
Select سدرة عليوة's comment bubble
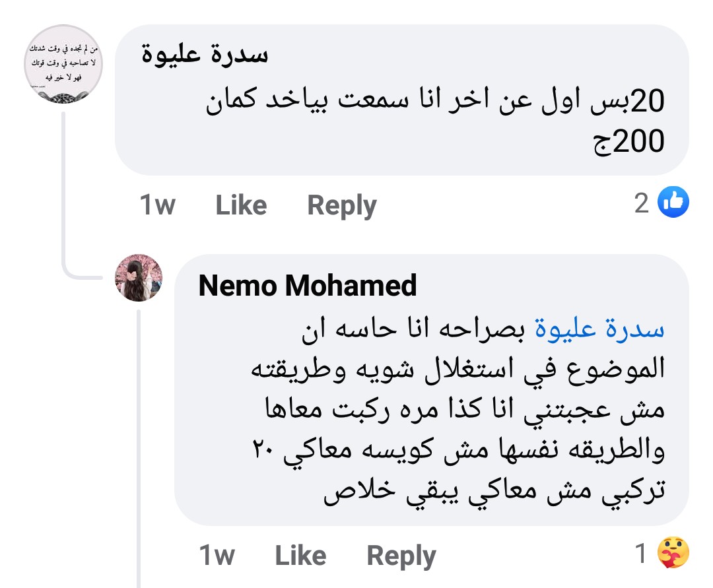(396, 99)
